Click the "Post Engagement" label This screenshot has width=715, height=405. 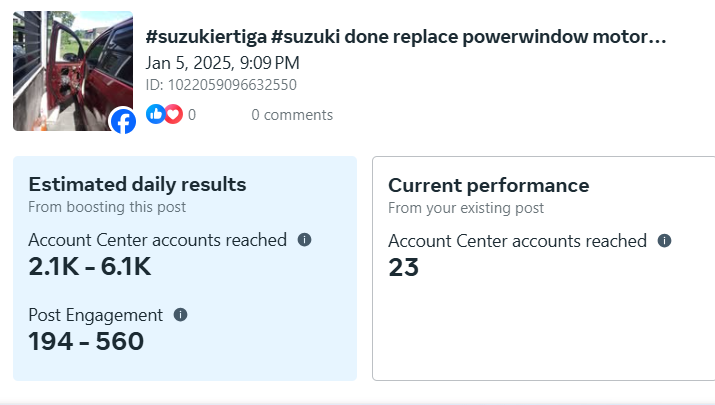coord(95,315)
